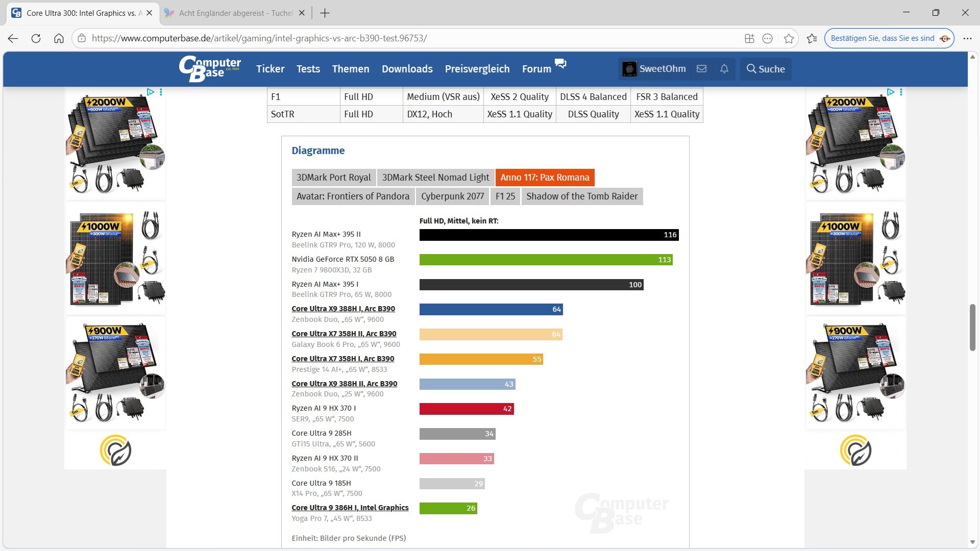Open the private messages envelope icon

tap(702, 69)
